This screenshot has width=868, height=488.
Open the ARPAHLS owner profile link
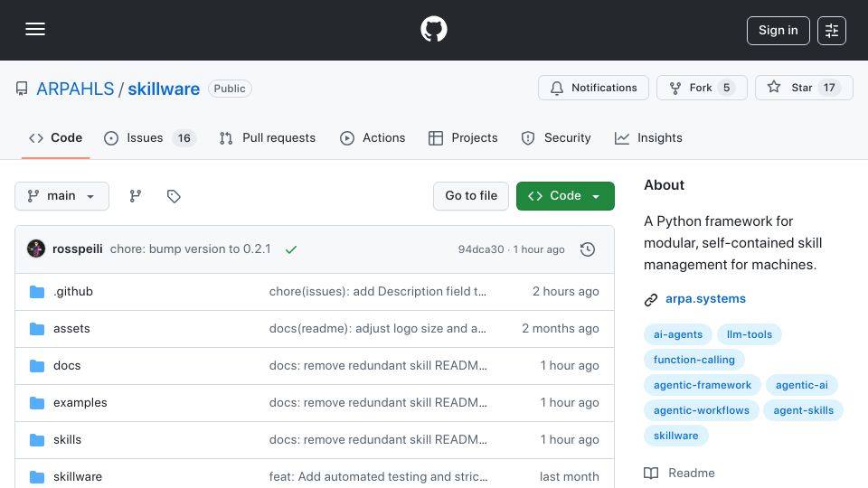pos(75,89)
